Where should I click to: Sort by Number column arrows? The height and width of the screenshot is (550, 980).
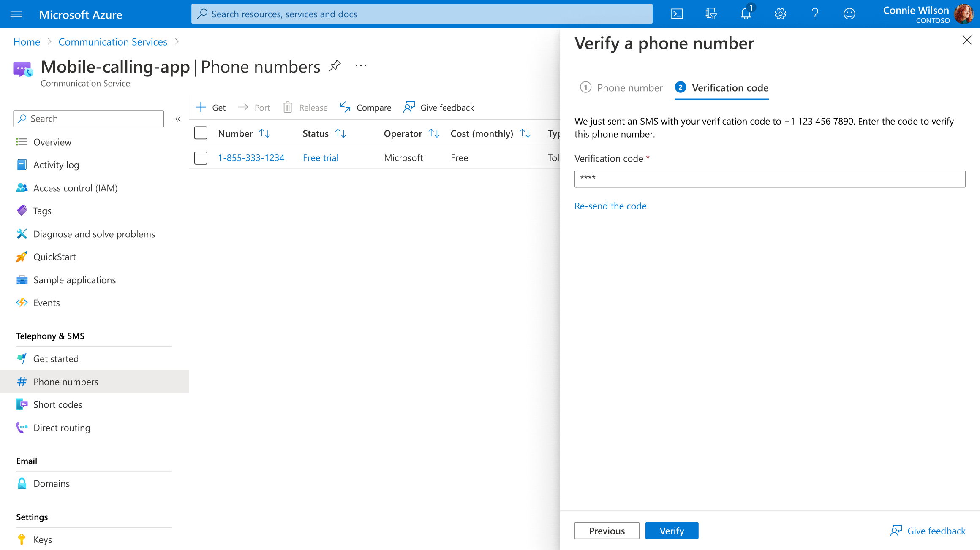click(265, 133)
